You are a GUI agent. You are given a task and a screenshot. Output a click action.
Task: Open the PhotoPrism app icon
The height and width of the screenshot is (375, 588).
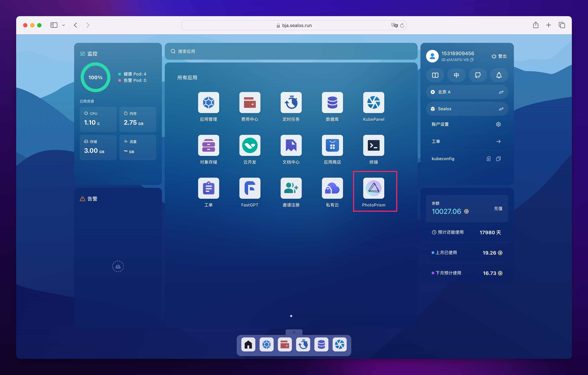pyautogui.click(x=373, y=188)
